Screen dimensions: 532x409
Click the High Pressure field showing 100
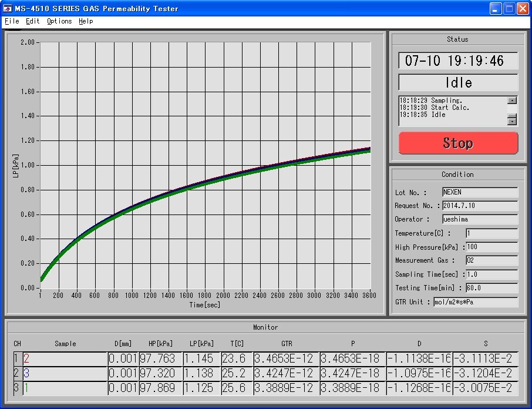pos(491,247)
